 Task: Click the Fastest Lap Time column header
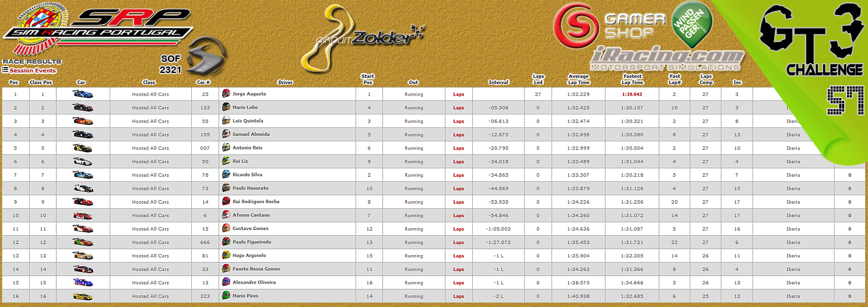tap(632, 79)
